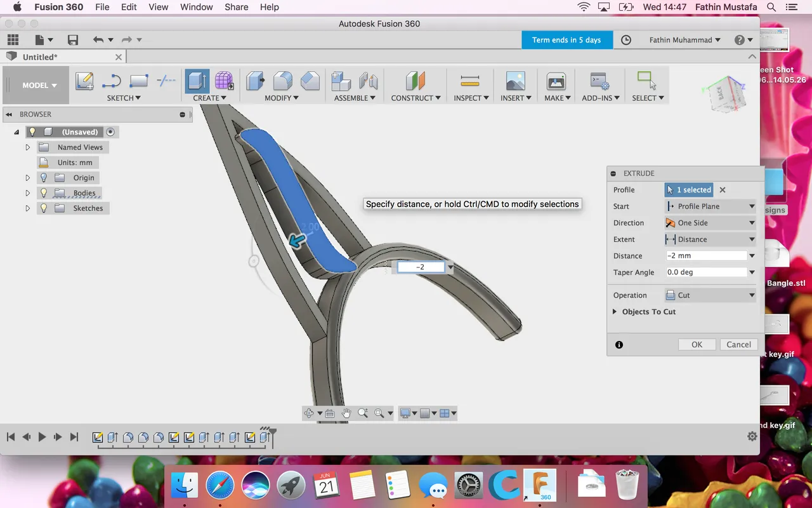Screen dimensions: 812x508
Task: Toggle visibility bulb of Unsaved root component
Action: 33,132
